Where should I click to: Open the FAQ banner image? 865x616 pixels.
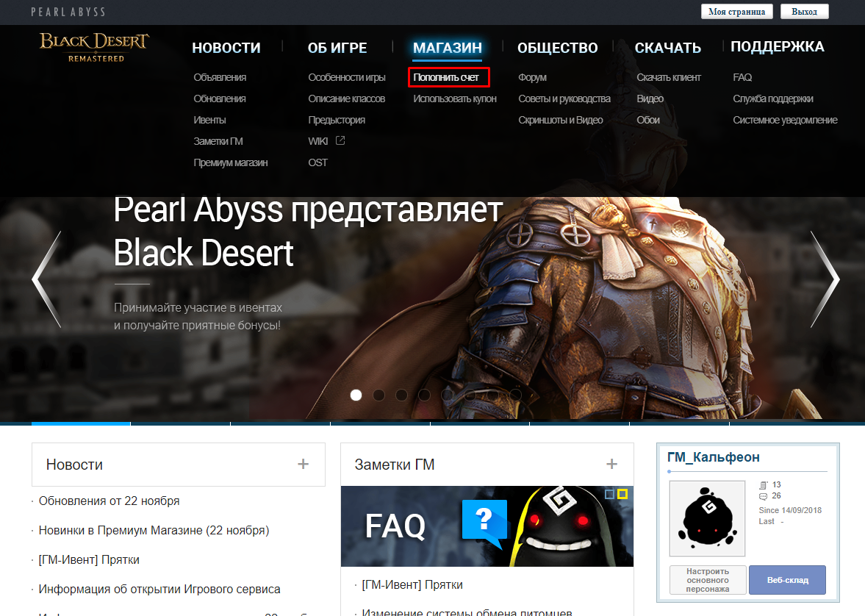(x=487, y=526)
